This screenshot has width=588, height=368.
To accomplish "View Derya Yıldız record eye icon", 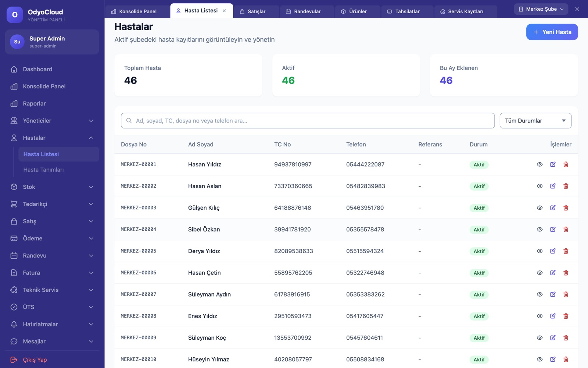I will pos(539,251).
